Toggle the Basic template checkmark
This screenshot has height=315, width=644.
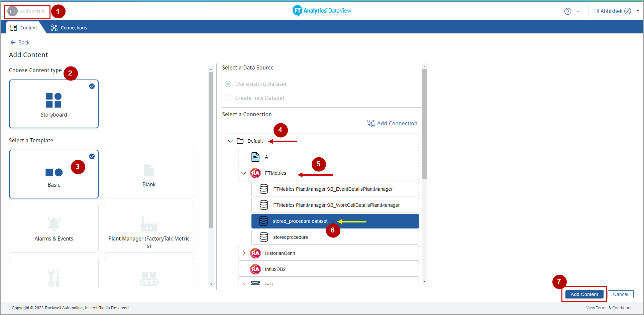click(92, 156)
